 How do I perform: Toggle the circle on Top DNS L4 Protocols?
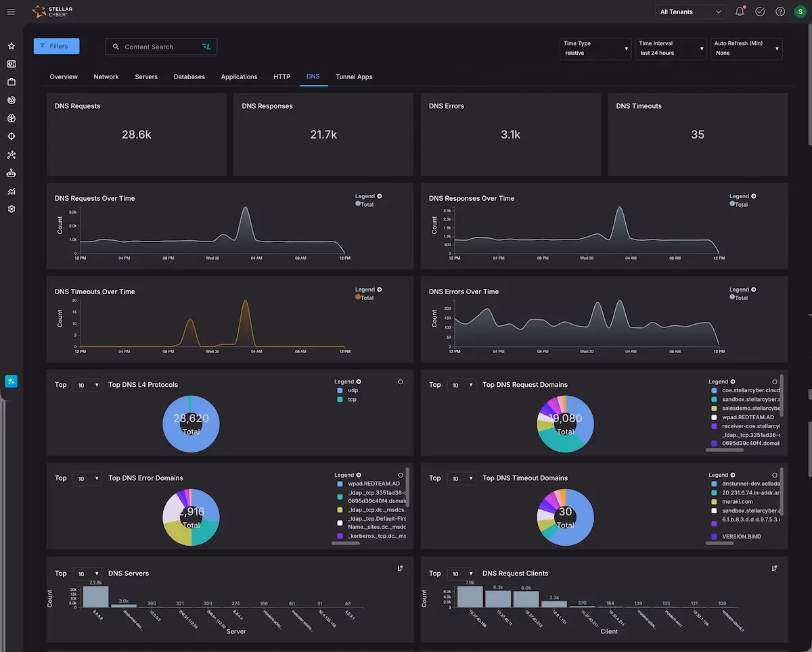click(401, 382)
